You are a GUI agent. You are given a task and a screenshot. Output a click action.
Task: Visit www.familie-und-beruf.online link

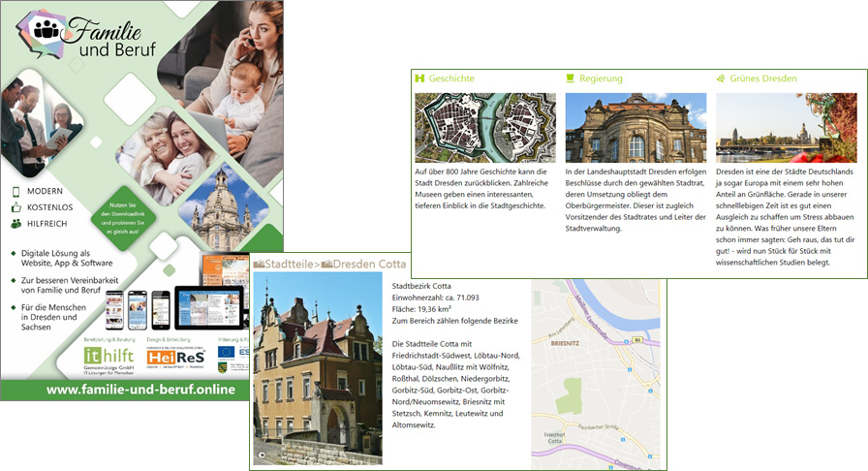[x=140, y=390]
